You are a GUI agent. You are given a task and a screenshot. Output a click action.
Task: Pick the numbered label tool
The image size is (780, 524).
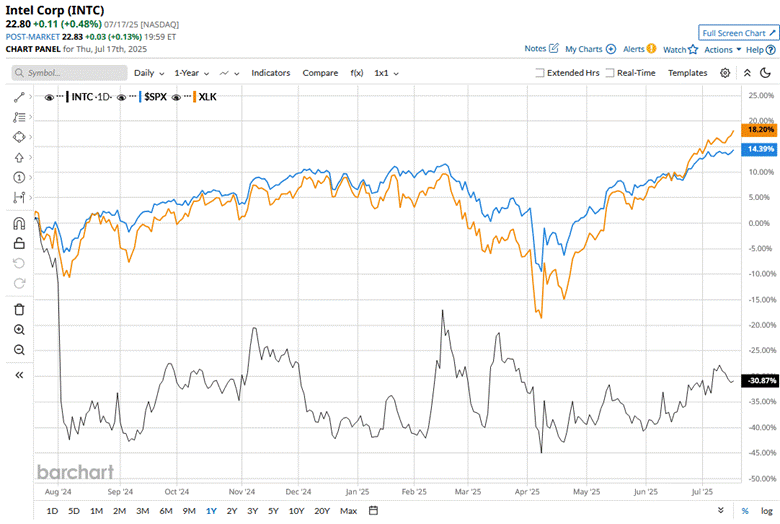click(x=19, y=177)
